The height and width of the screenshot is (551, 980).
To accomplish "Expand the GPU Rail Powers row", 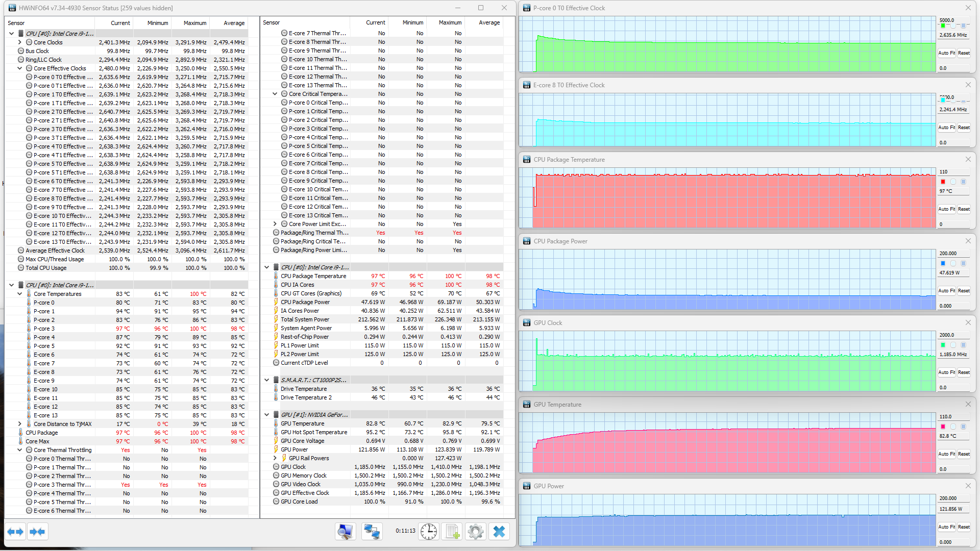I will tap(275, 458).
